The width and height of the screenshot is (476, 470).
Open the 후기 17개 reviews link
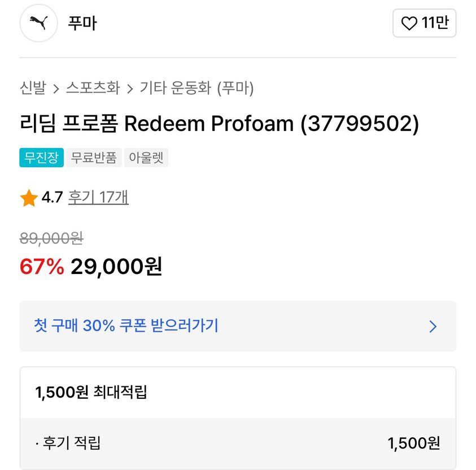click(x=98, y=197)
